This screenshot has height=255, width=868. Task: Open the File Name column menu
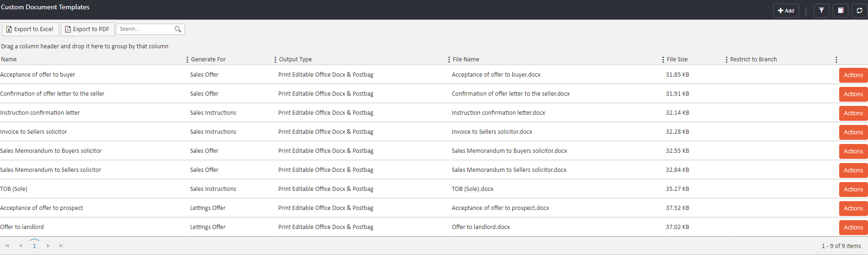coord(449,59)
